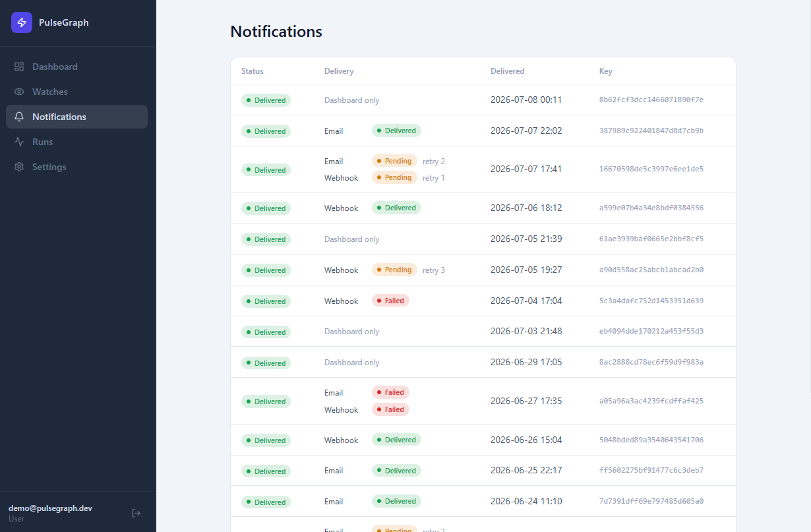Click the Delivery column header

(339, 71)
